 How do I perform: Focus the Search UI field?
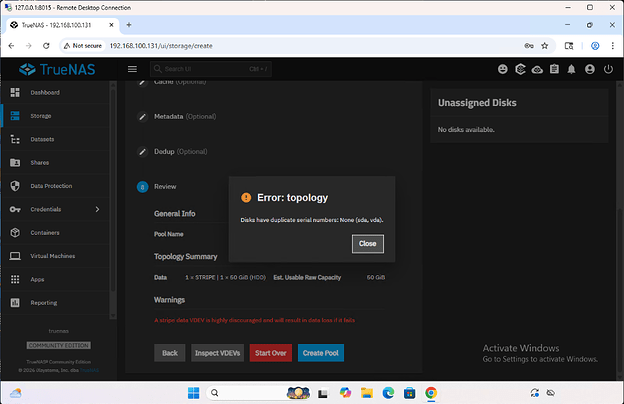point(211,69)
